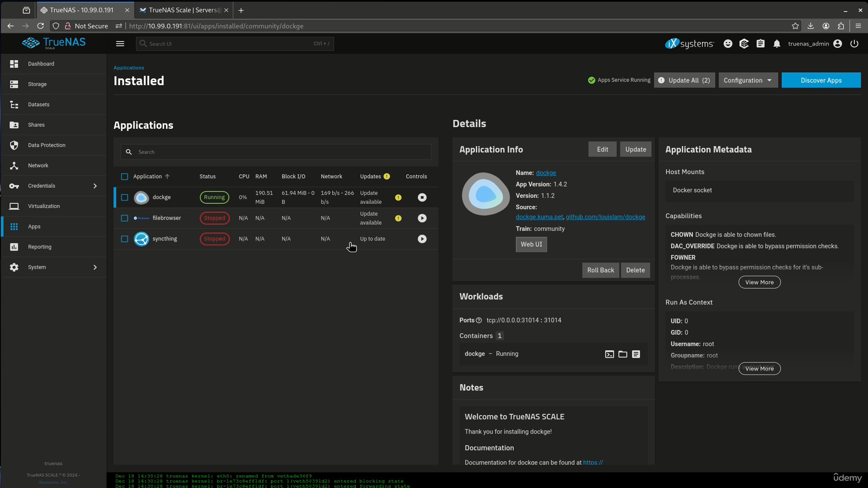Open the dockge name link
This screenshot has height=488, width=868.
click(546, 173)
